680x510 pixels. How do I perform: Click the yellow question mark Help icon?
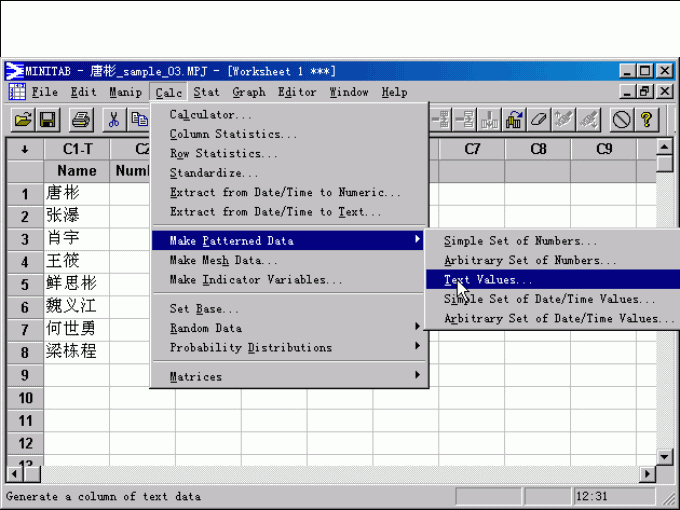(646, 120)
